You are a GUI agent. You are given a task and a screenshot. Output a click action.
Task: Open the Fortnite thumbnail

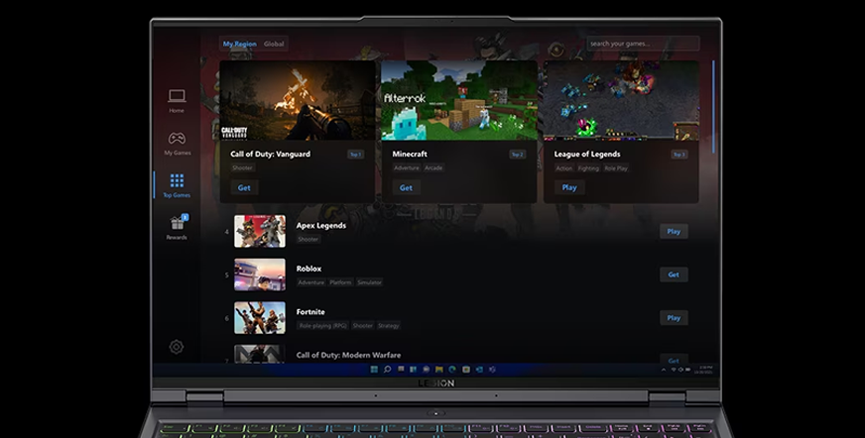point(260,317)
